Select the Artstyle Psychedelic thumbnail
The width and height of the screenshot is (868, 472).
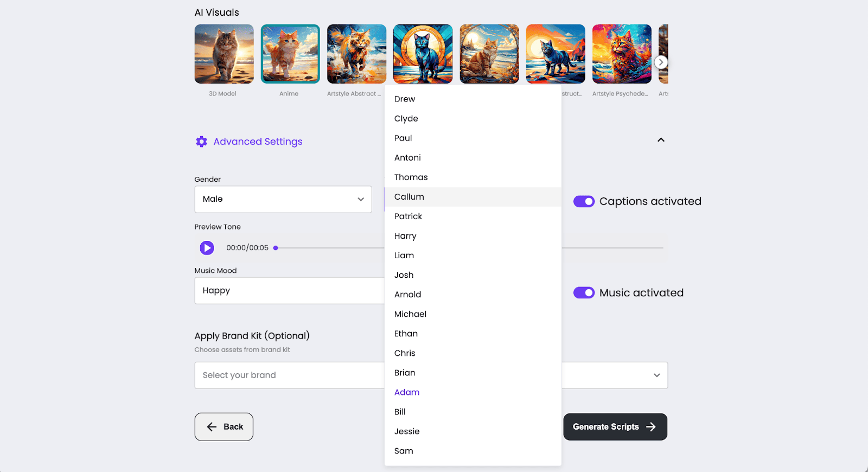click(x=622, y=54)
